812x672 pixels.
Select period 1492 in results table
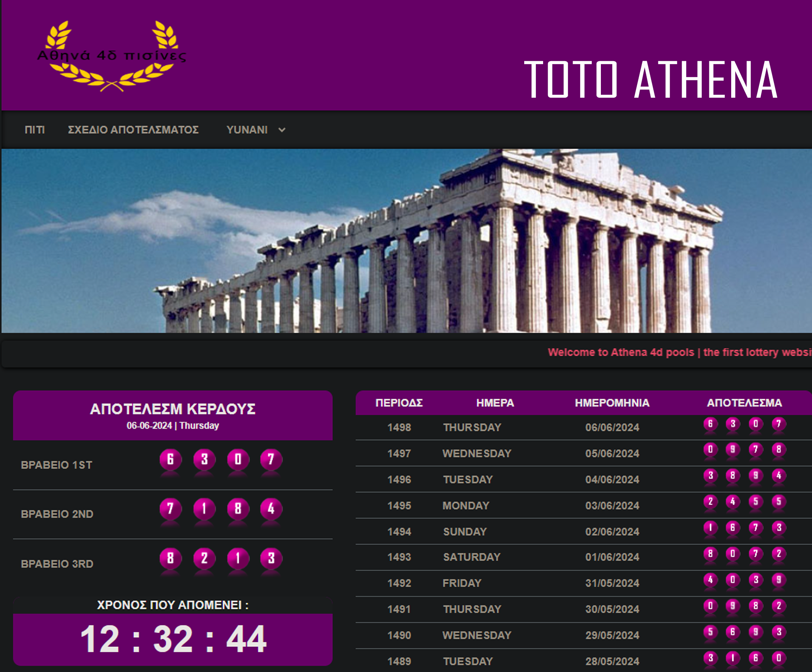point(399,583)
